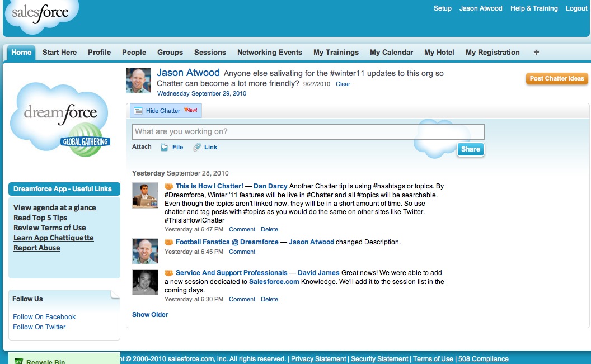Open the 508 Compliance link
The height and width of the screenshot is (364, 591).
coord(484,359)
